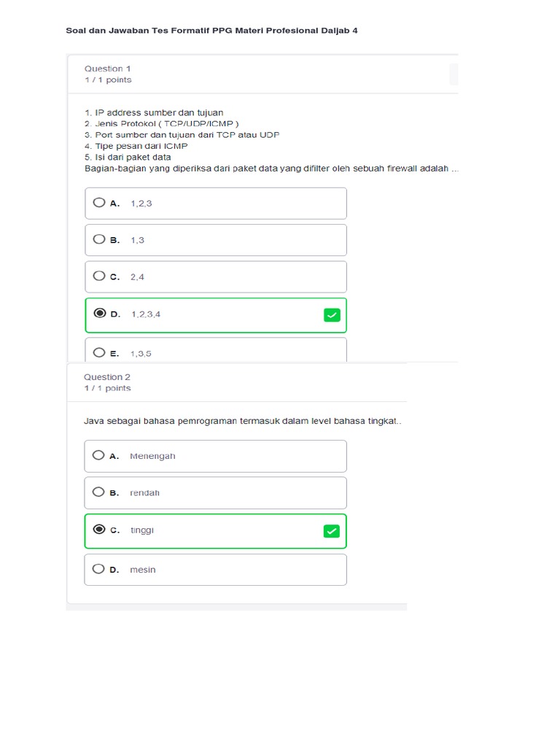
Task: Choose radio option C with answer 2,4
Action: (x=99, y=276)
